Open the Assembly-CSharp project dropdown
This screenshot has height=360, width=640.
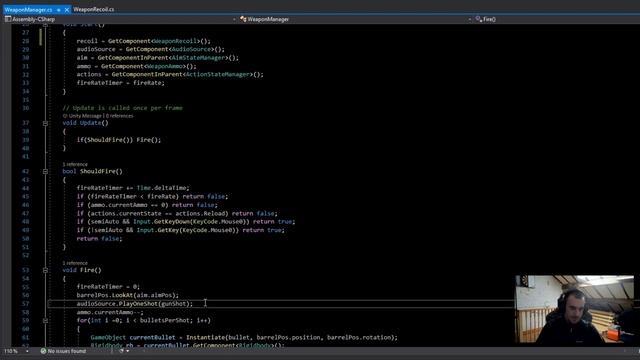[120, 19]
